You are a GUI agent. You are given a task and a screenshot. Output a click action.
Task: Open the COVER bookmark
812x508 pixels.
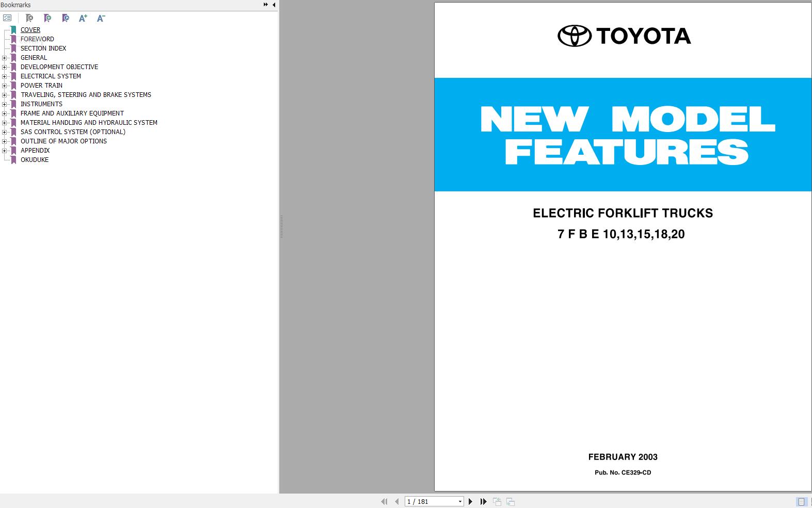tap(30, 30)
